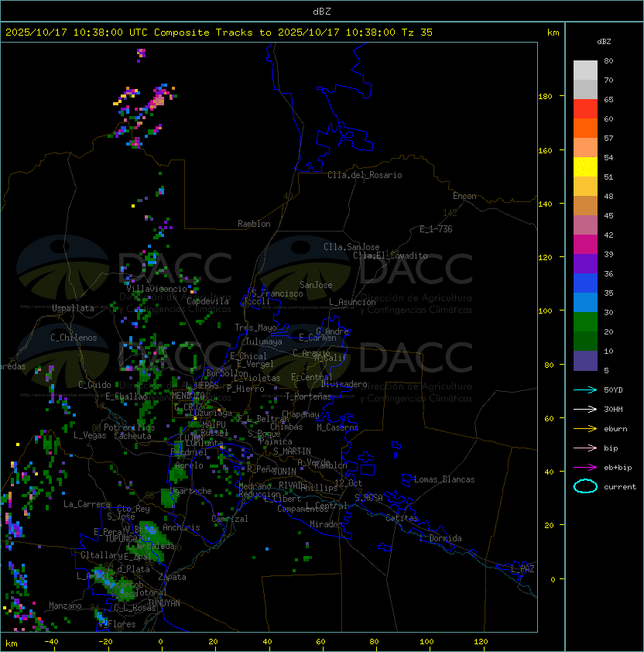Image resolution: width=644 pixels, height=652 pixels.
Task: Click the Anchoris map label
Action: coord(181,527)
